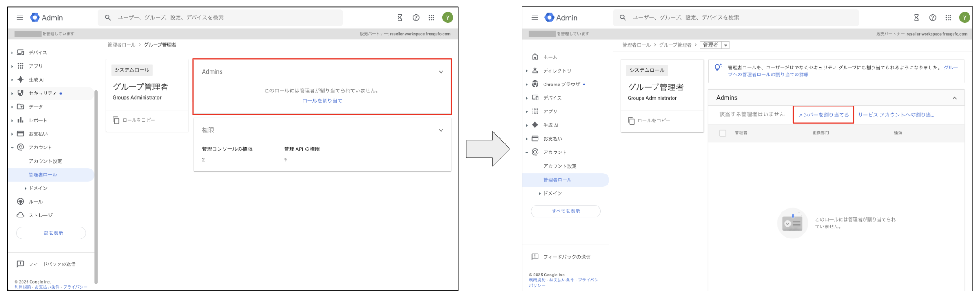Screen dimensions: 980x296
Task: Open the ストレージ cloud sidebar item
Action: click(x=40, y=215)
